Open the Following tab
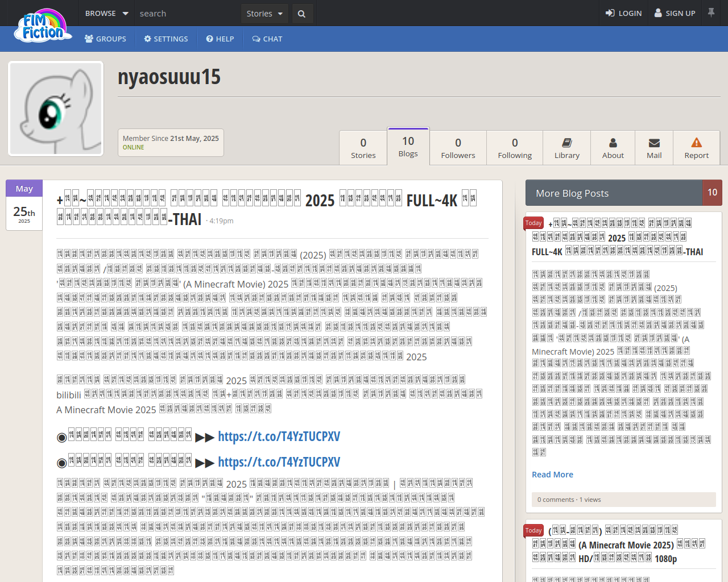The height and width of the screenshot is (582, 728). click(x=515, y=148)
